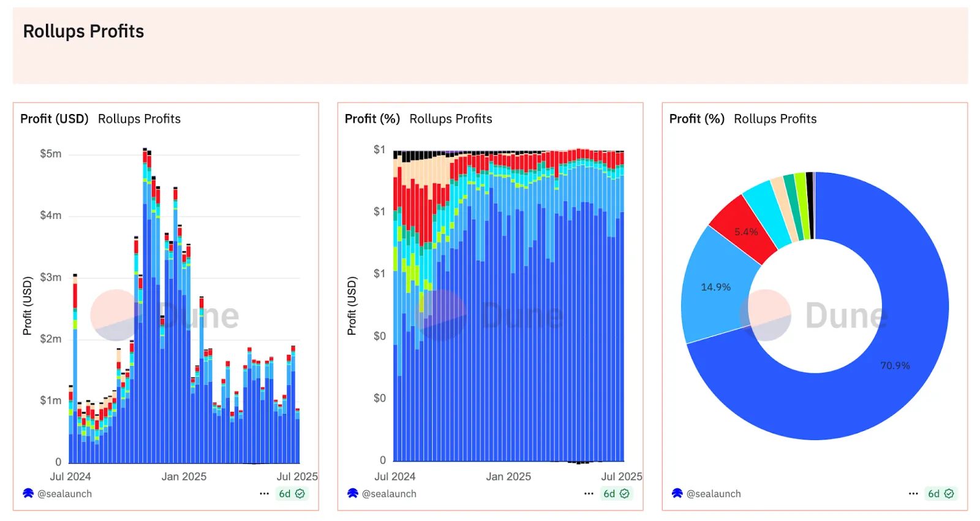Click the $4m y-axis label
The height and width of the screenshot is (521, 980).
(x=51, y=216)
